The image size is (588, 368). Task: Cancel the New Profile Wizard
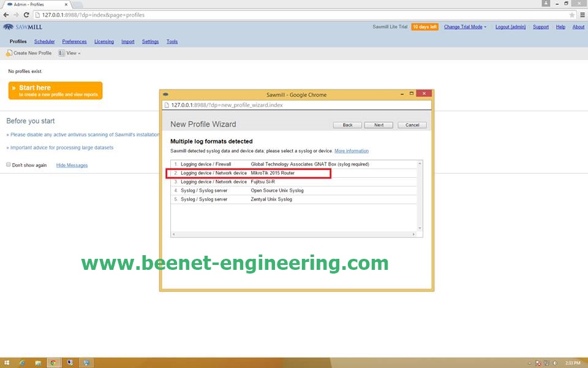coord(412,125)
